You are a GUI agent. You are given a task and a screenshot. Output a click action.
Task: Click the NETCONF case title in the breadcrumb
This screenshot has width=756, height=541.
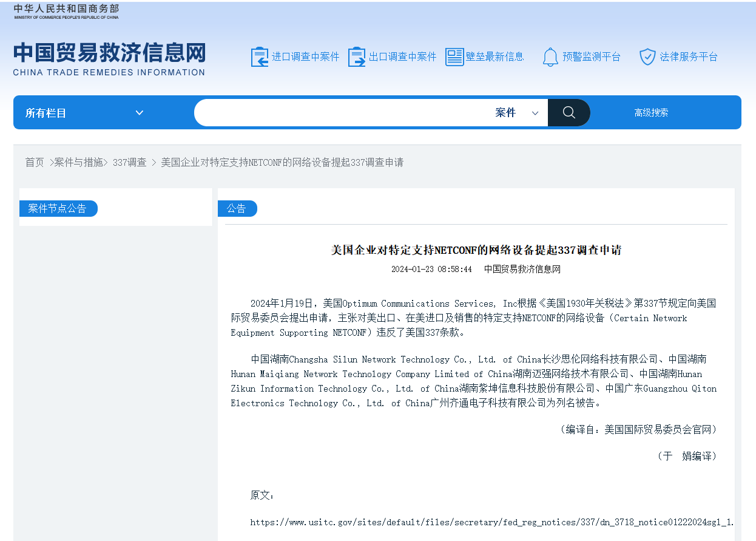point(282,162)
